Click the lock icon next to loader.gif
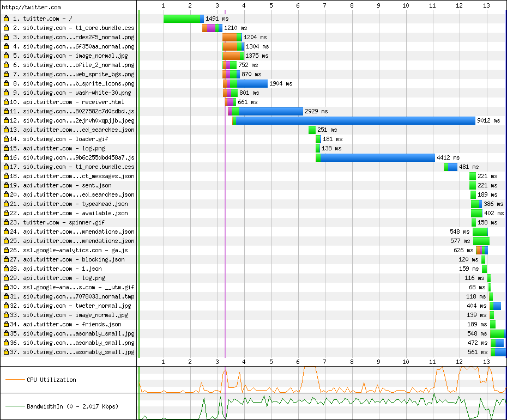This screenshot has height=420, width=507. [6, 139]
